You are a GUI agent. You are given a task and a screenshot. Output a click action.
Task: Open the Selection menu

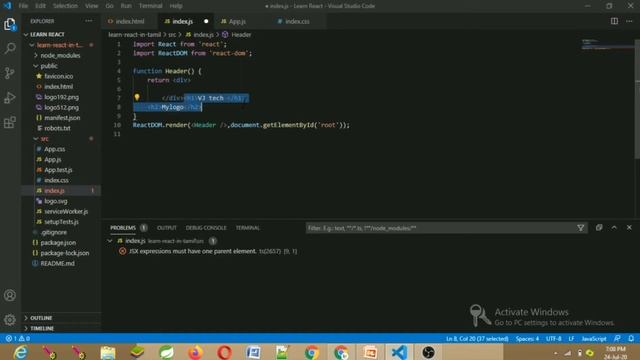tap(65, 6)
